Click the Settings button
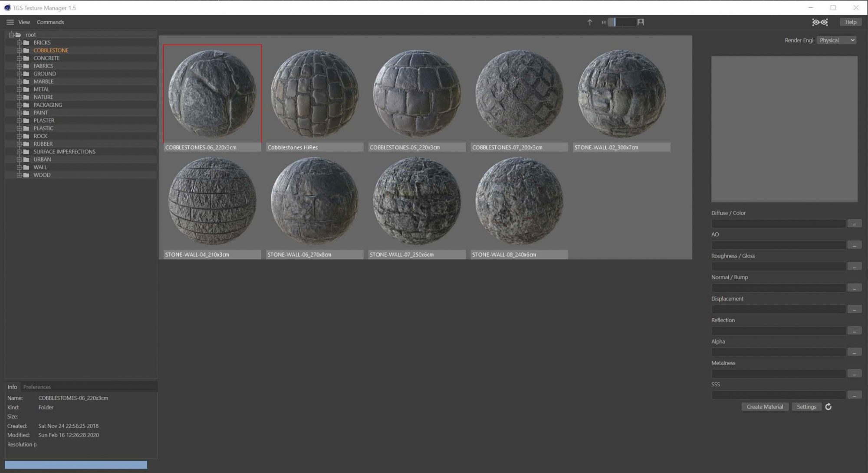This screenshot has height=473, width=868. click(806, 407)
